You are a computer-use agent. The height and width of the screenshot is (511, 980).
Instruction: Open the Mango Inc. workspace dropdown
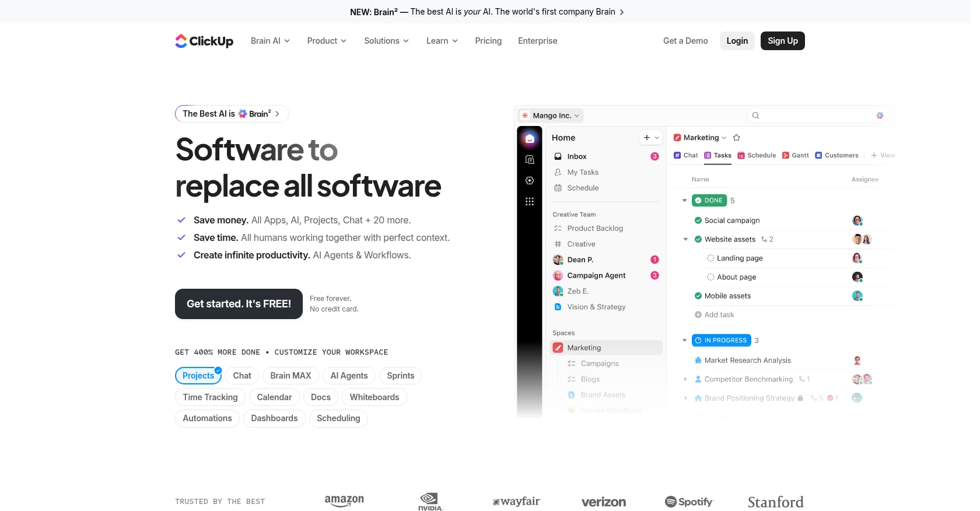551,116
